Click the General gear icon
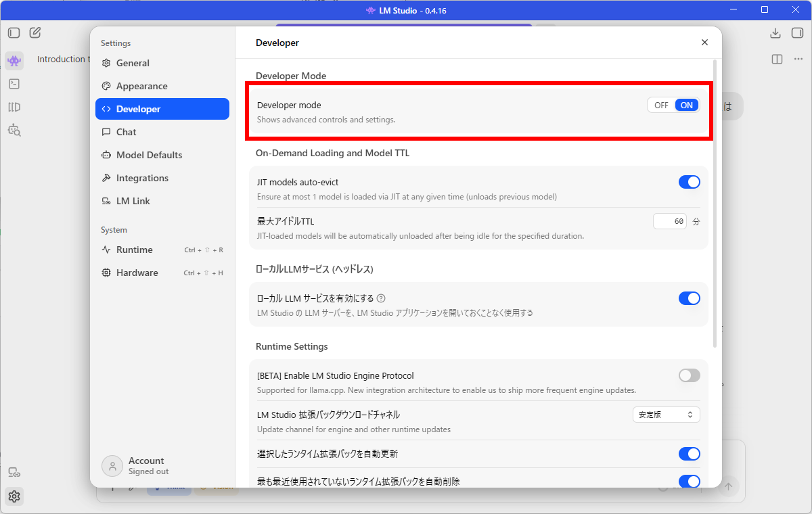 click(x=106, y=63)
